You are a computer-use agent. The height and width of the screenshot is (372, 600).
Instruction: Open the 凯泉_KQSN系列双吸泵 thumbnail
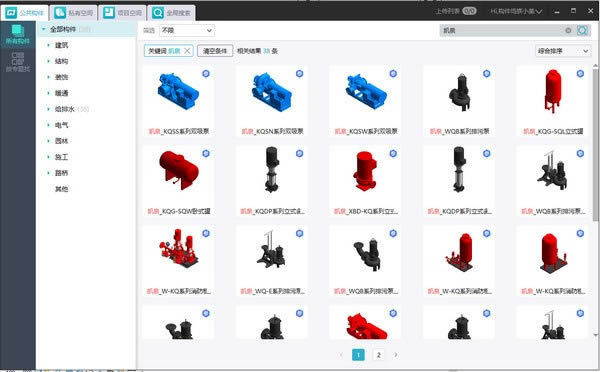point(272,92)
